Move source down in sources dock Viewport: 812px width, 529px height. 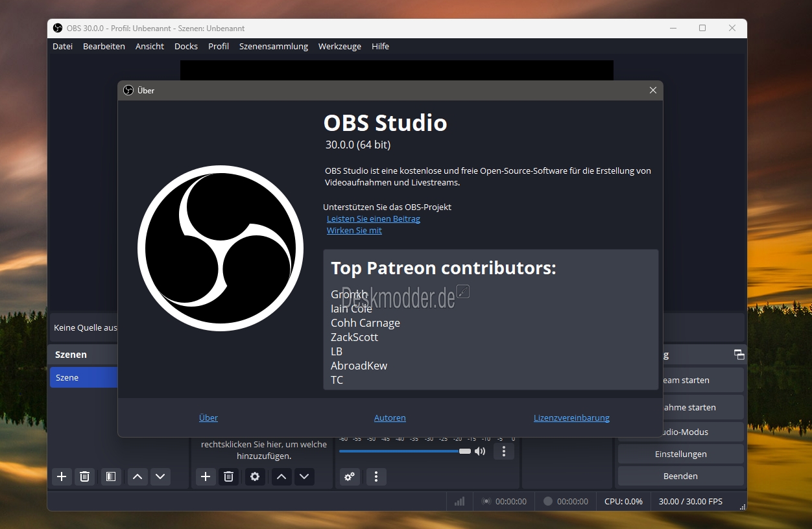[304, 476]
